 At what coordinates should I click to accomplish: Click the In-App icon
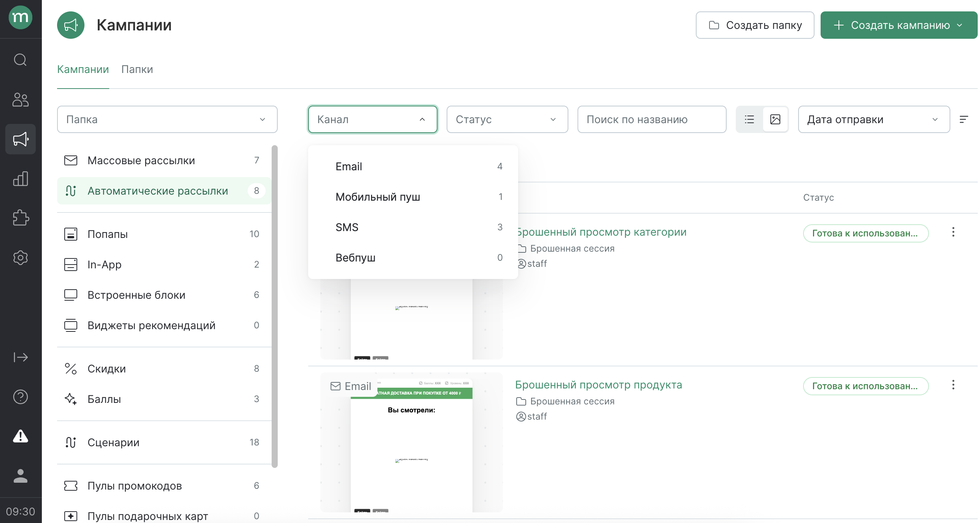coord(71,265)
